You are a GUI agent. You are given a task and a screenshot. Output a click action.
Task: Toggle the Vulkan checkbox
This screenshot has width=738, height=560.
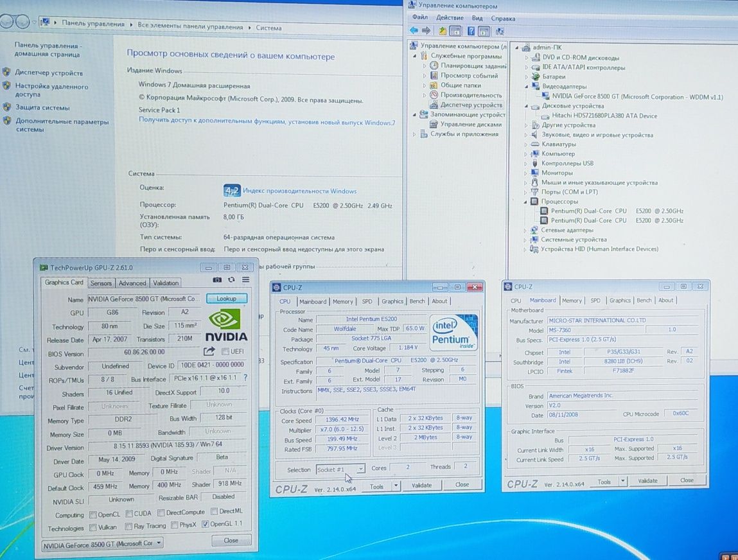93,527
